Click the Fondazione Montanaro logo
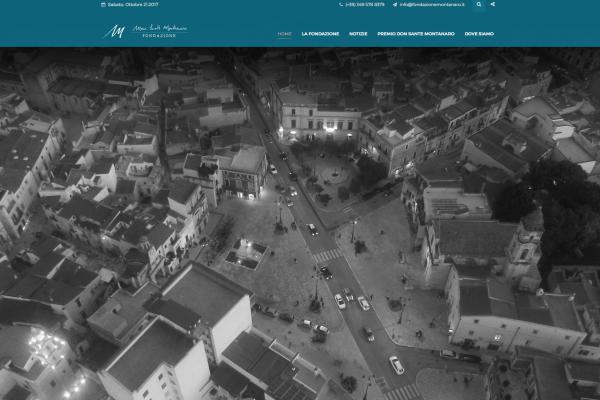600x400 pixels. (145, 31)
